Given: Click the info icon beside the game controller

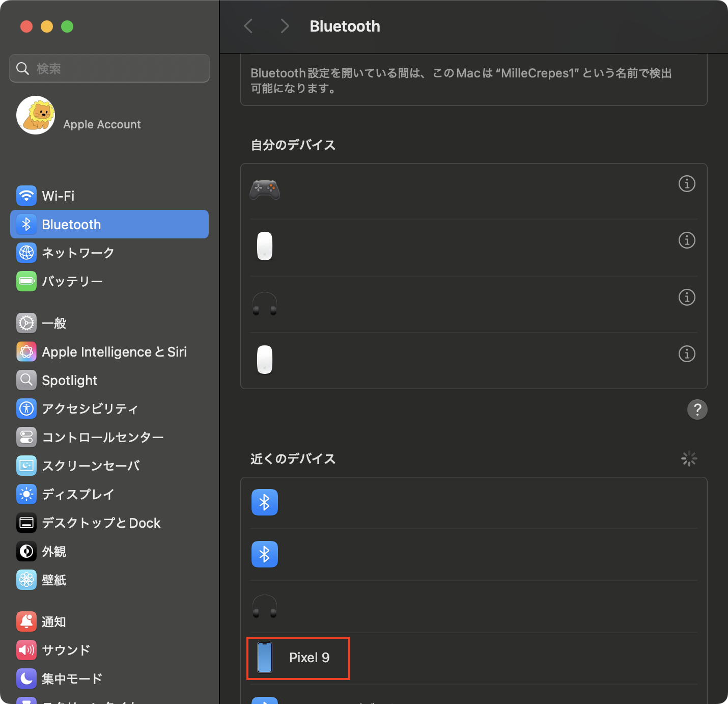Looking at the screenshot, I should tap(687, 183).
